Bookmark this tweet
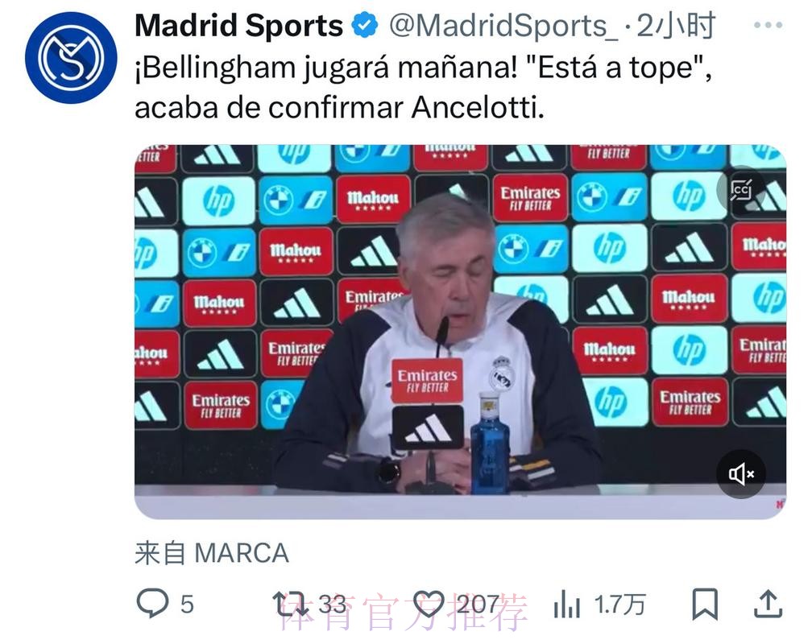The height and width of the screenshot is (644, 812). point(705,604)
